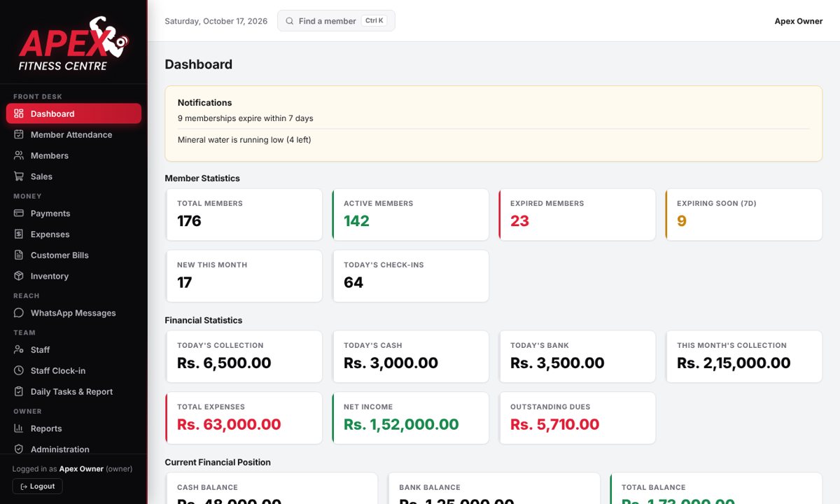Click the Apex Fitness Centre logo

73,43
